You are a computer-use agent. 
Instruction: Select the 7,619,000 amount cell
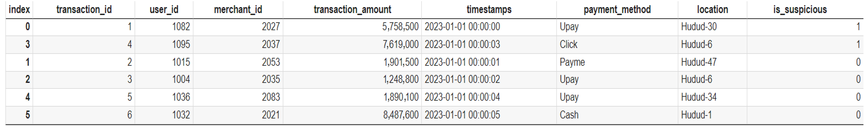[x=400, y=44]
